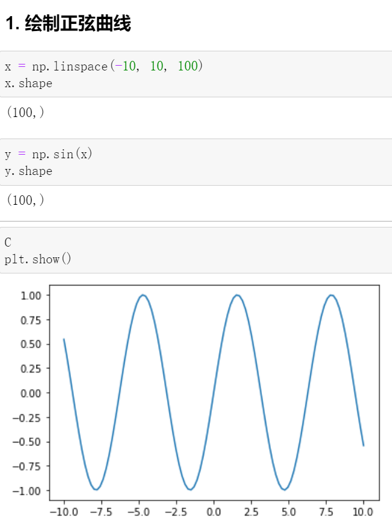
Task: Click the code line 'y = np.sin(x)'
Action: (48, 154)
